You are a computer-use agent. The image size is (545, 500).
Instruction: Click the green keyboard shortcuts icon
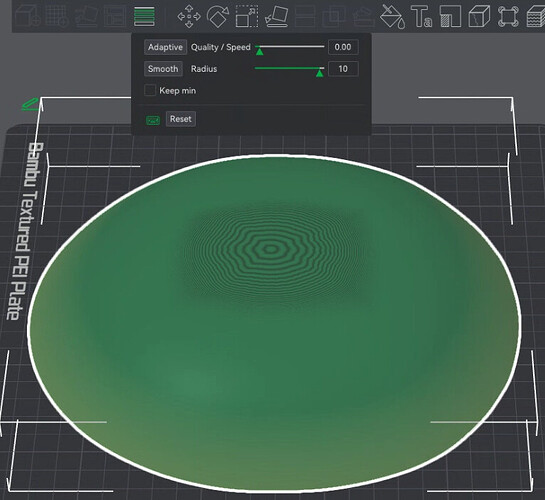click(x=153, y=120)
